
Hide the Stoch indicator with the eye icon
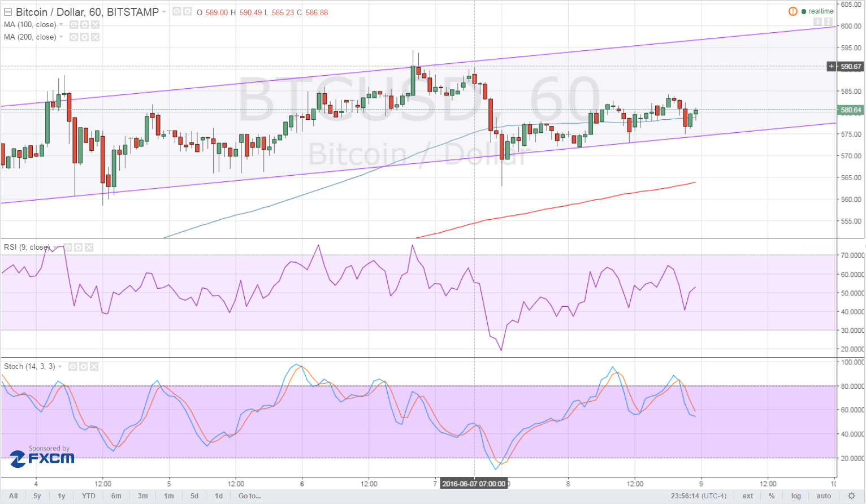(x=72, y=367)
